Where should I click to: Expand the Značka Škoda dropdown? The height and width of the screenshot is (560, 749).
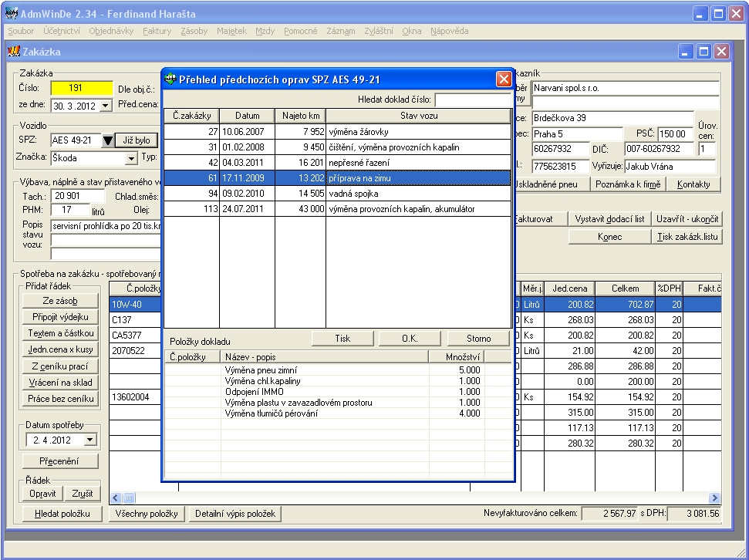click(x=130, y=159)
